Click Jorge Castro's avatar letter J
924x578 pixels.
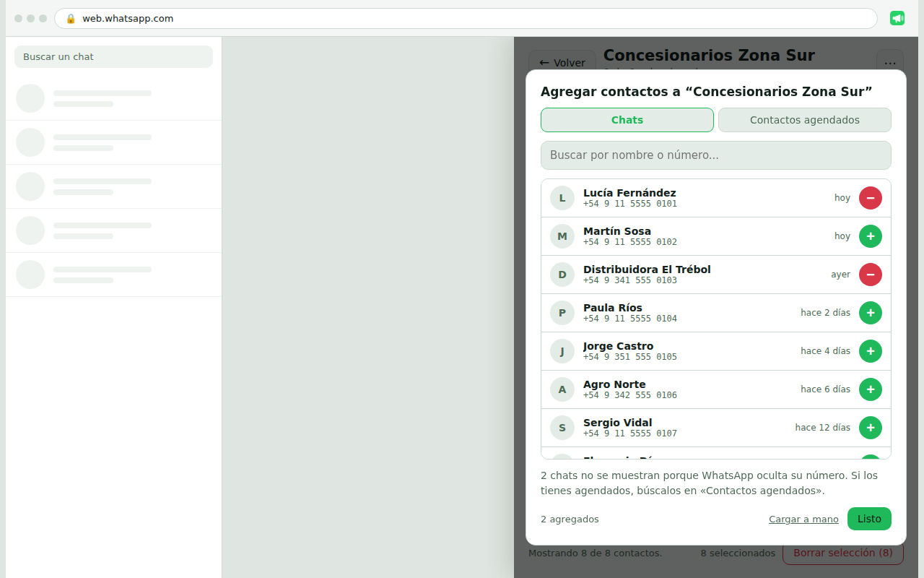(x=562, y=351)
